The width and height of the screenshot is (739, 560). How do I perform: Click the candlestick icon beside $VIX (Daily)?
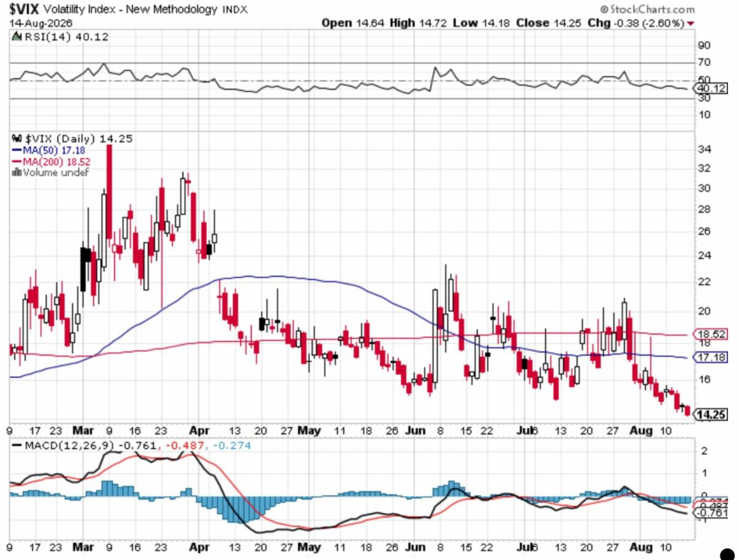[x=17, y=139]
